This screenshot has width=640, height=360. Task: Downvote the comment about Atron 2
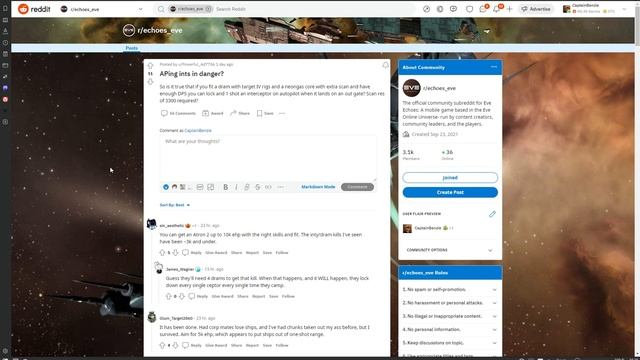176,253
